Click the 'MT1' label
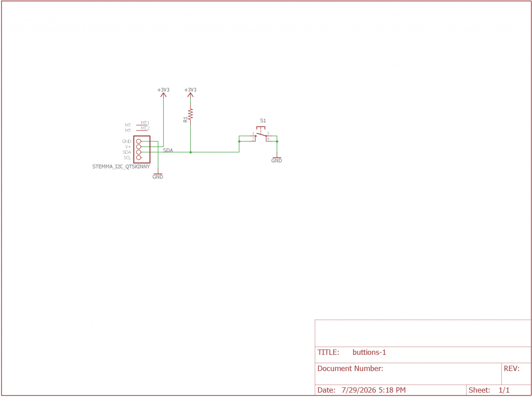The image size is (532, 397). [x=145, y=123]
